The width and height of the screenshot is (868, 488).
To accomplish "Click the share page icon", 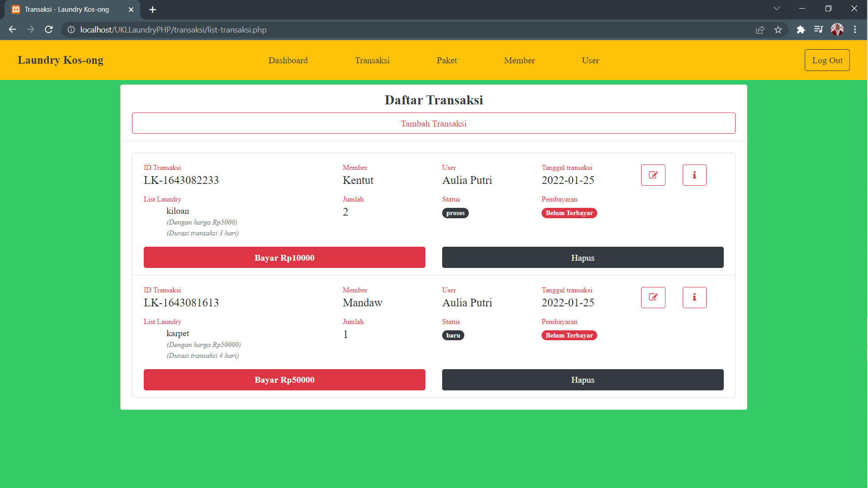I will [760, 30].
